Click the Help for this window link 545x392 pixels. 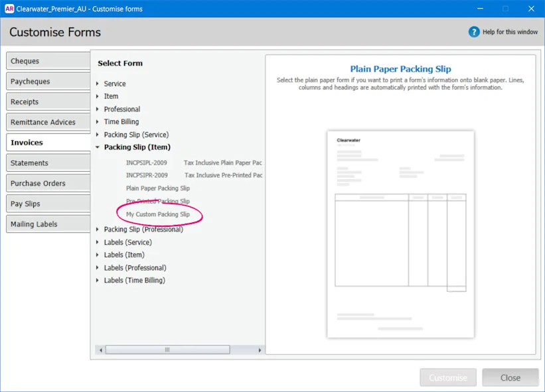tap(510, 32)
